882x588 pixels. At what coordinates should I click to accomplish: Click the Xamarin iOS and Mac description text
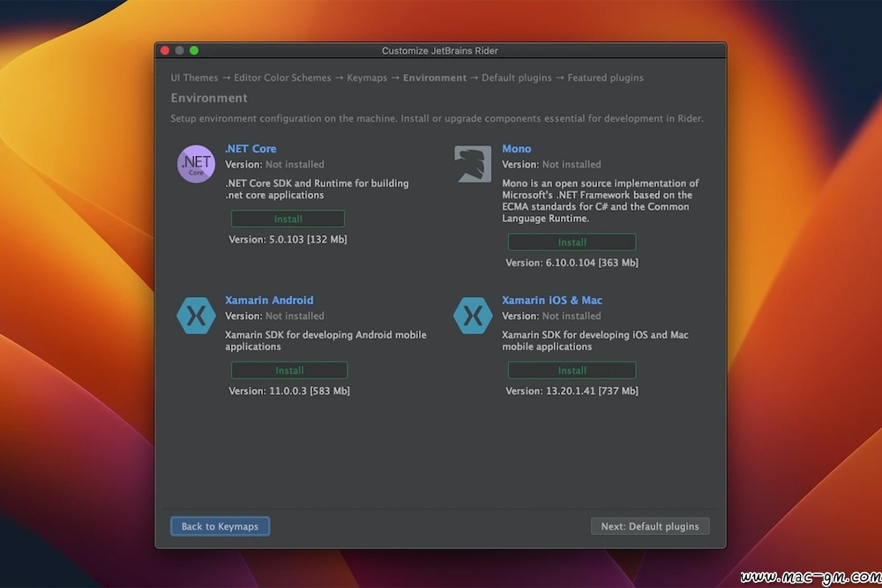[x=595, y=340]
